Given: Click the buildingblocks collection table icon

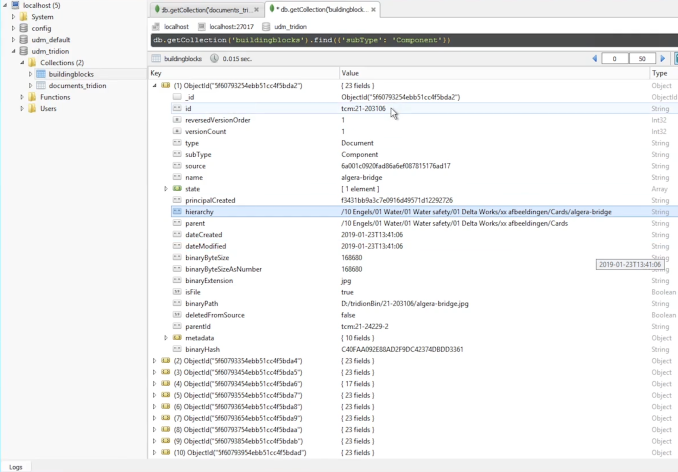Looking at the screenshot, I should [x=41, y=74].
